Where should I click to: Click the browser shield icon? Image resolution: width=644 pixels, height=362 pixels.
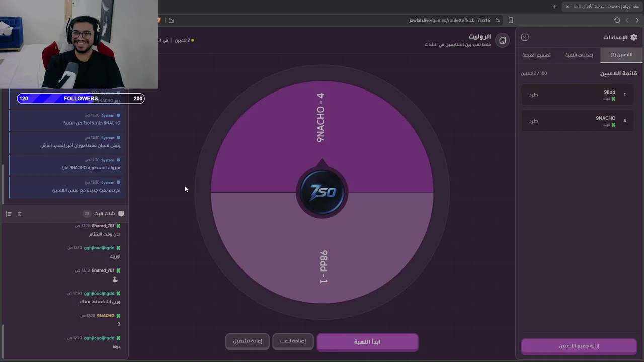tap(158, 20)
